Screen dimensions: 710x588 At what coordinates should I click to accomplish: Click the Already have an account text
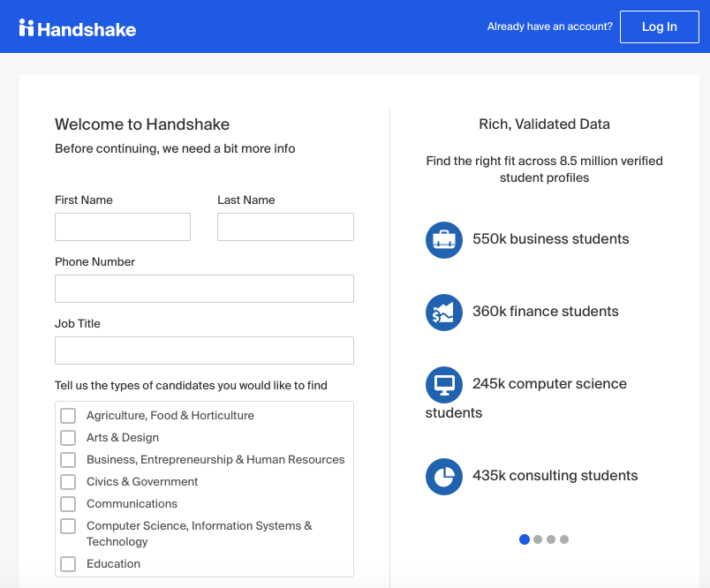tap(549, 26)
